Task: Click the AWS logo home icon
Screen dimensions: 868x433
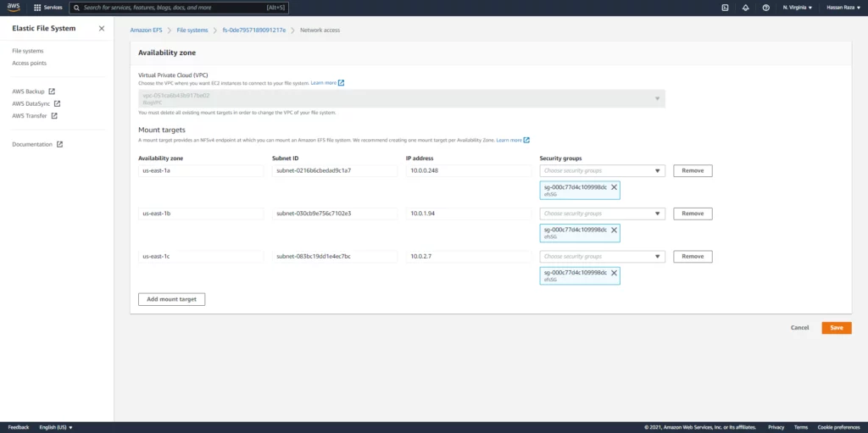Action: point(14,7)
